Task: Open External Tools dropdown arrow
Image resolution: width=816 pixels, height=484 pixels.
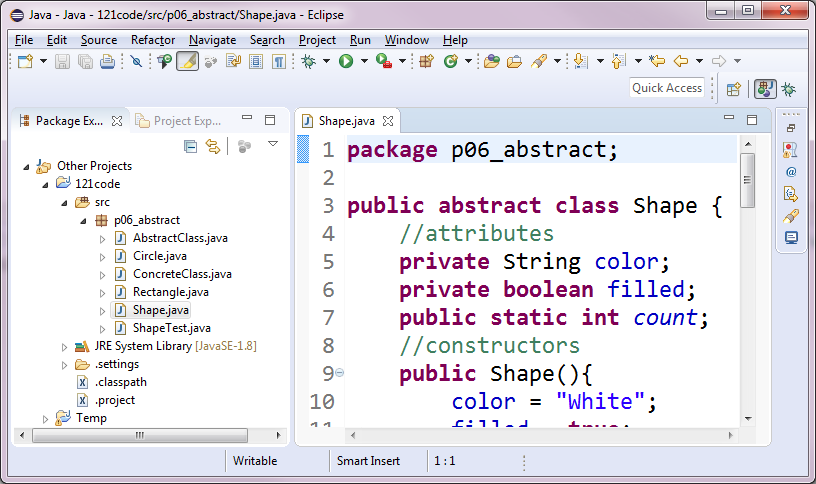Action: pyautogui.click(x=402, y=61)
